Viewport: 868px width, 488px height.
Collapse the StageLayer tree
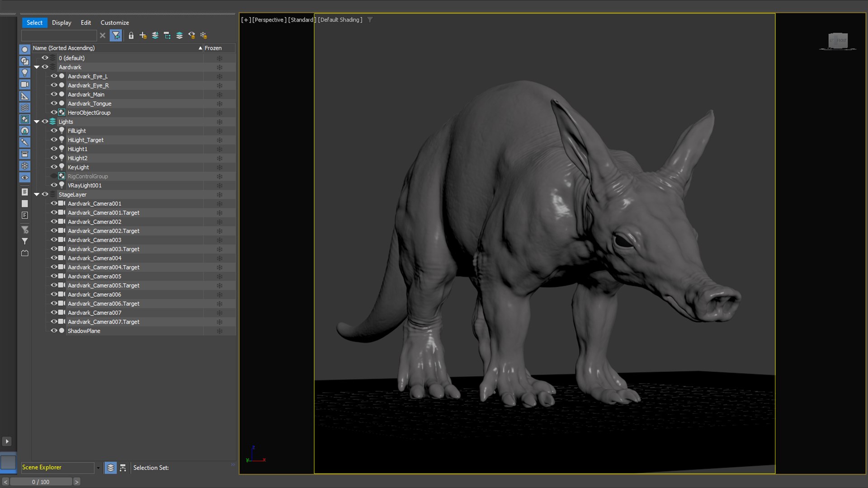[37, 194]
